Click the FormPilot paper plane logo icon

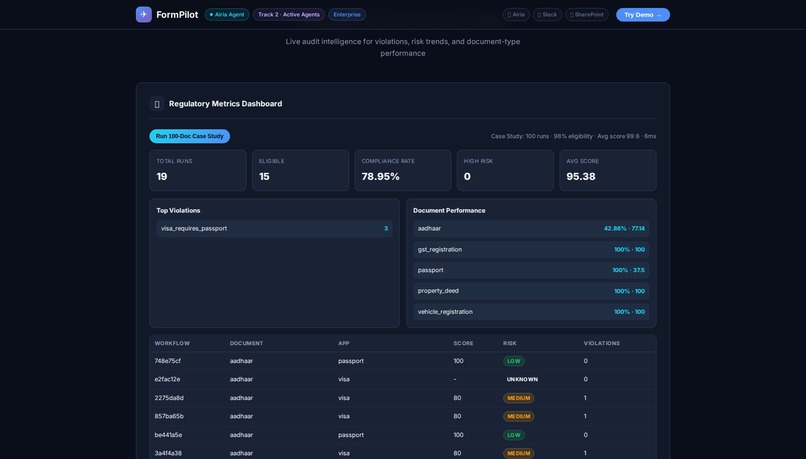click(x=143, y=14)
